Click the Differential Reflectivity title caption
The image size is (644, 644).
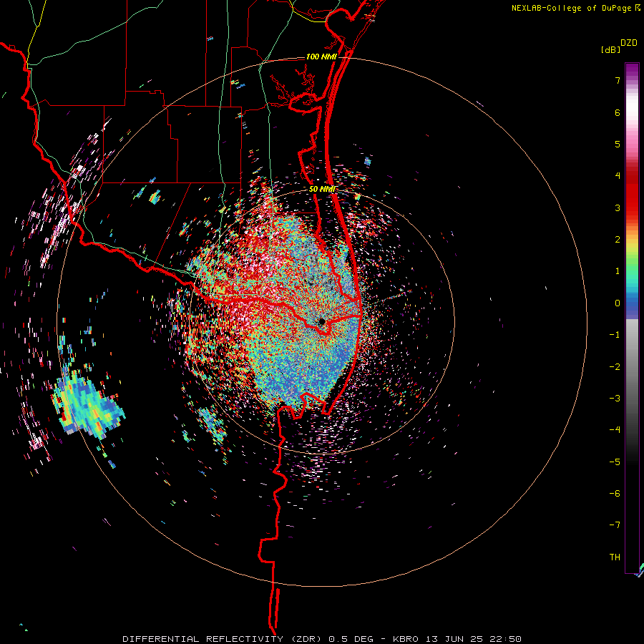click(x=322, y=639)
